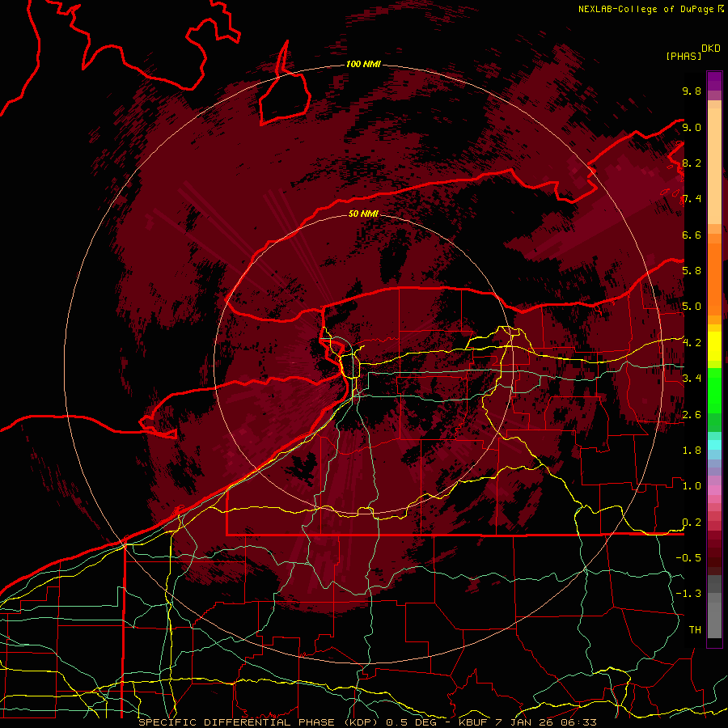Click the TH threshold label on legend

point(695,630)
